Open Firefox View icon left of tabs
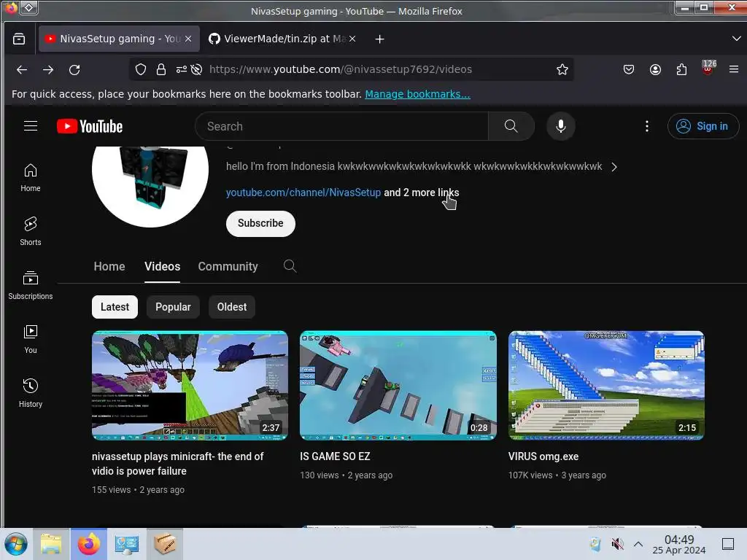The width and height of the screenshot is (747, 560). [19, 39]
